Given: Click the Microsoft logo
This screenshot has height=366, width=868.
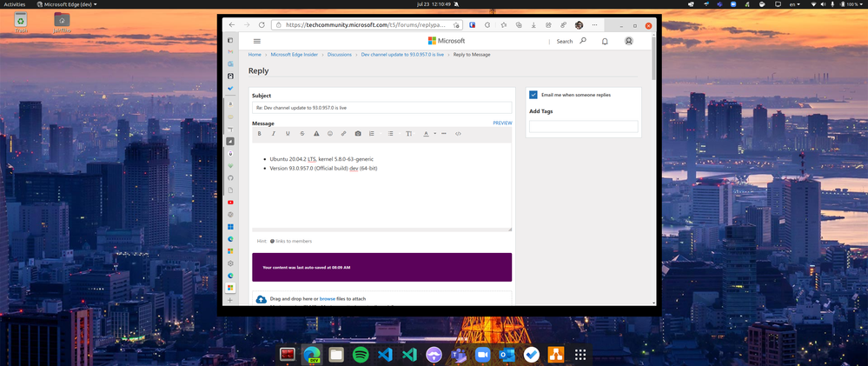Looking at the screenshot, I should 447,41.
